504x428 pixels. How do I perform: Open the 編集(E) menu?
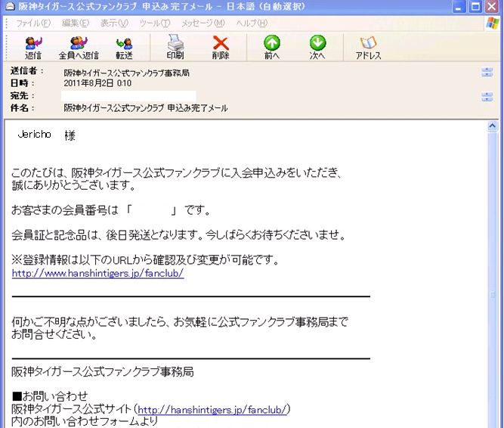click(x=76, y=23)
